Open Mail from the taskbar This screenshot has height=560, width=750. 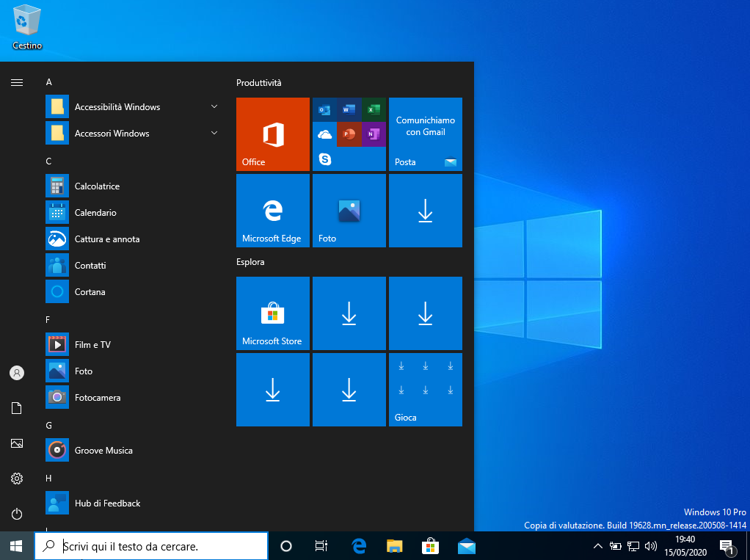tap(466, 545)
